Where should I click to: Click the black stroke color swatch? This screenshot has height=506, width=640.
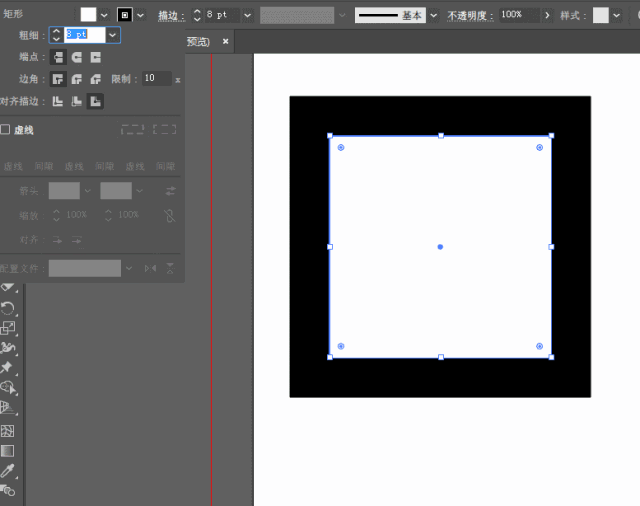point(125,15)
